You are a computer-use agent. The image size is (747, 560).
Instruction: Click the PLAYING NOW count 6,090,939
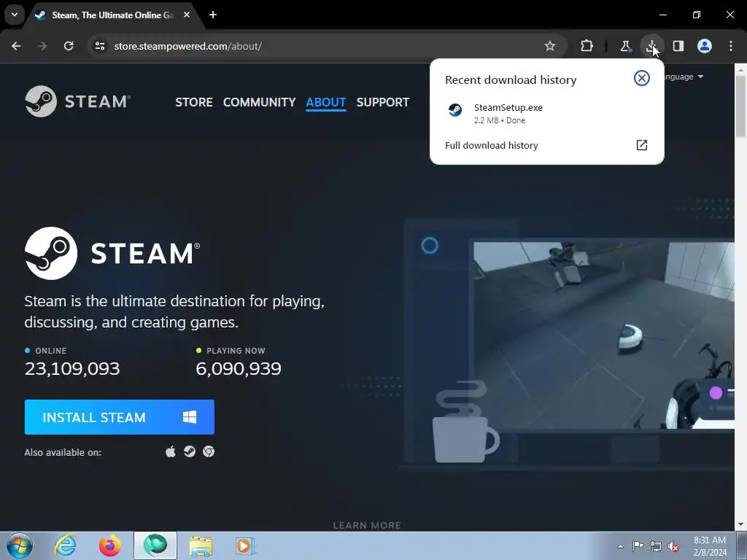point(239,368)
